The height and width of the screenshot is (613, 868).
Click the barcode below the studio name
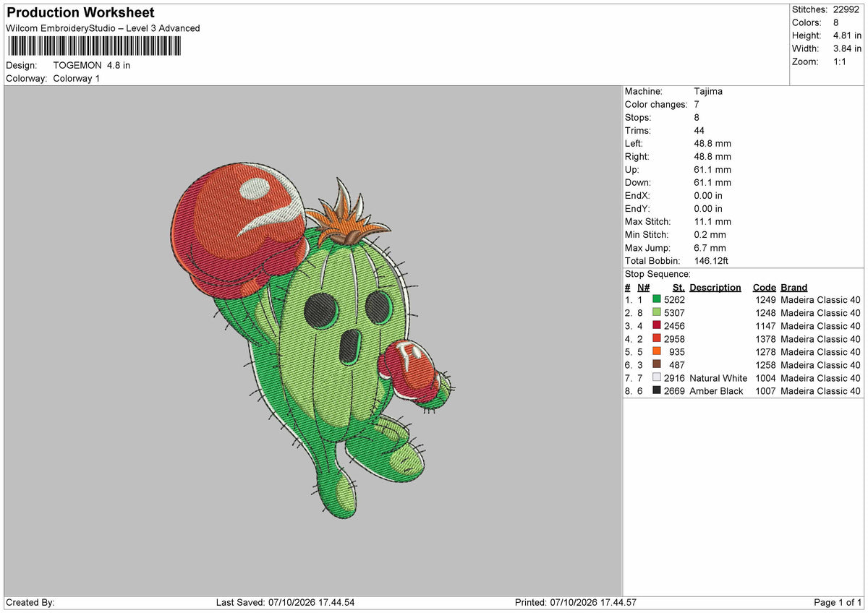pos(95,46)
